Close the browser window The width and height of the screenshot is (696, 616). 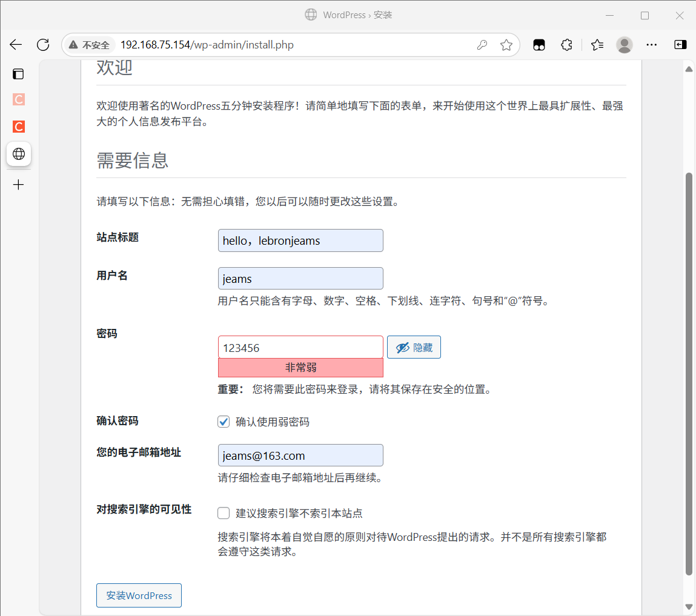[x=680, y=15]
